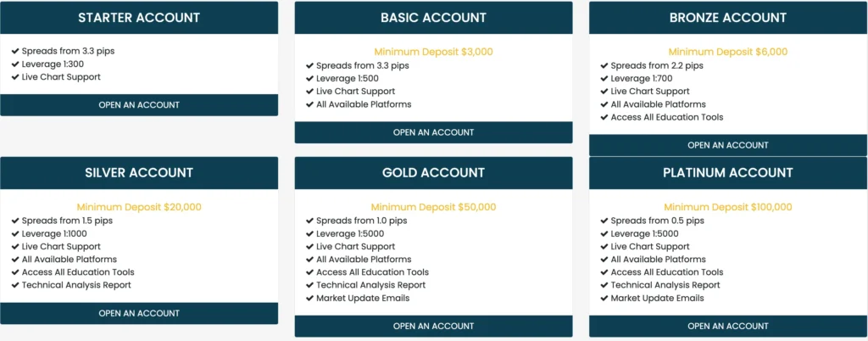868x341 pixels.
Task: Click checkmark beside Starter's Leverage 1:300
Action: [x=15, y=64]
